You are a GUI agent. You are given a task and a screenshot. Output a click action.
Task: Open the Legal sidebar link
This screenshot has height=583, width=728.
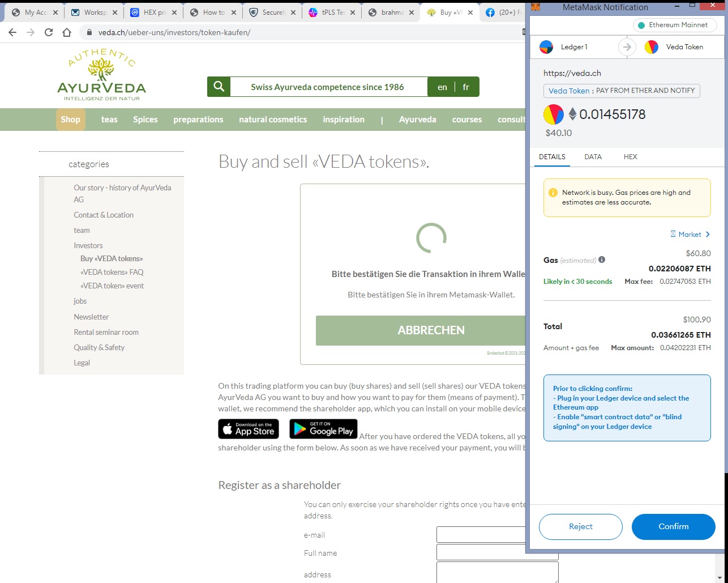point(82,363)
